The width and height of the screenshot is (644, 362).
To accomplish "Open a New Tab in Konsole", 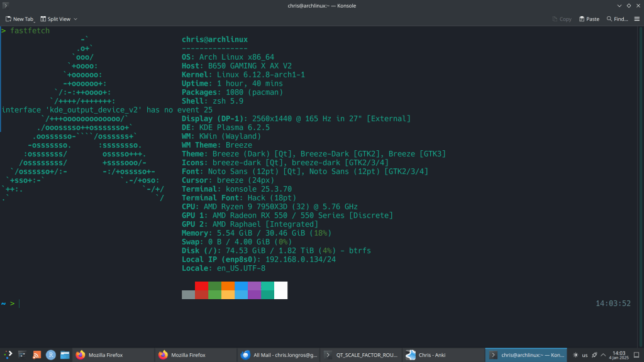I will [x=19, y=19].
